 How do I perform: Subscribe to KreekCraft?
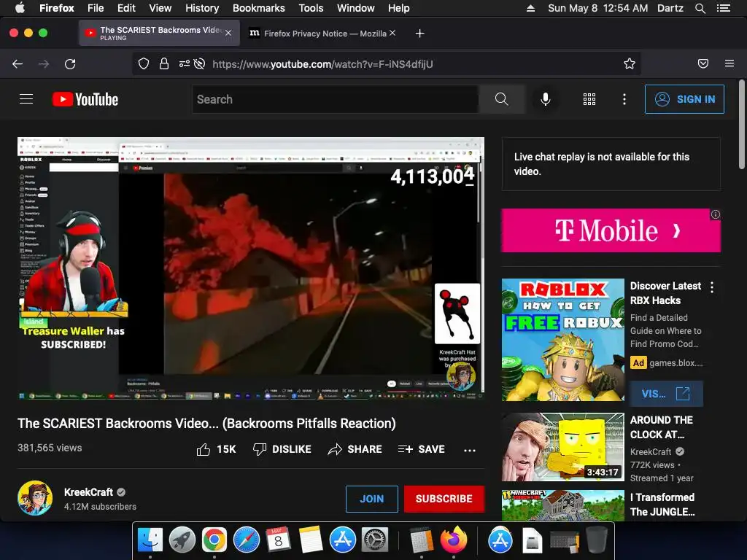coord(444,499)
